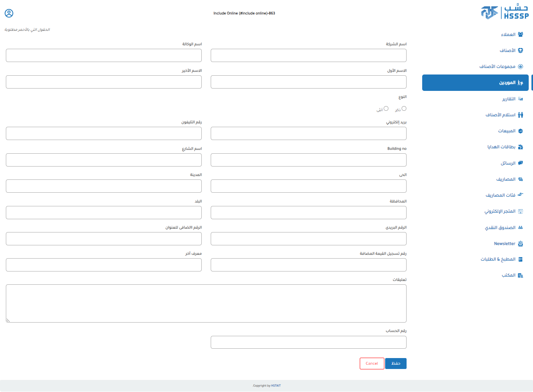
Task: Click the Newsletter envelope icon
Action: (520, 244)
